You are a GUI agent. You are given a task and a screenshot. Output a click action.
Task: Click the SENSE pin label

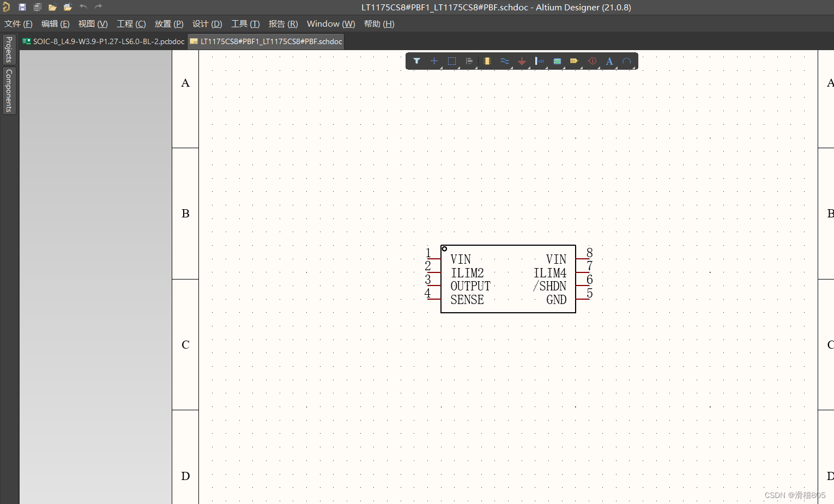pos(467,300)
